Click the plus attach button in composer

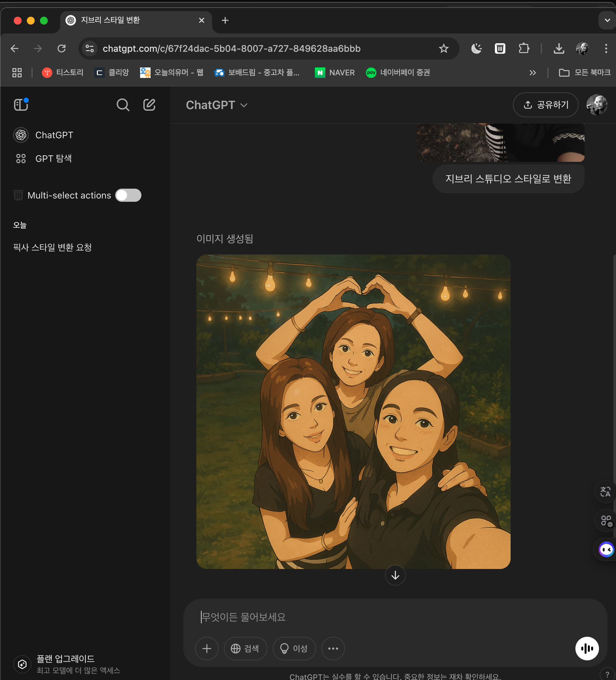[207, 648]
